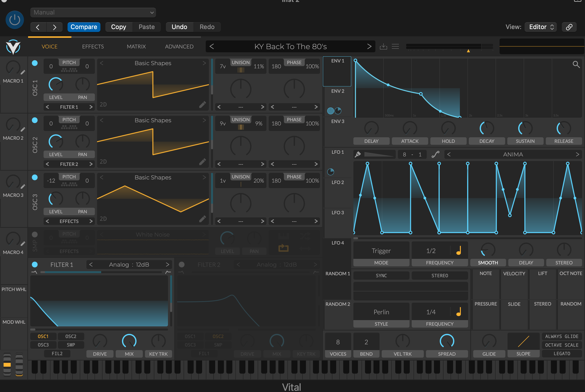Click the RANDOM 2 frequency note icon
This screenshot has width=585, height=392.
click(x=459, y=312)
